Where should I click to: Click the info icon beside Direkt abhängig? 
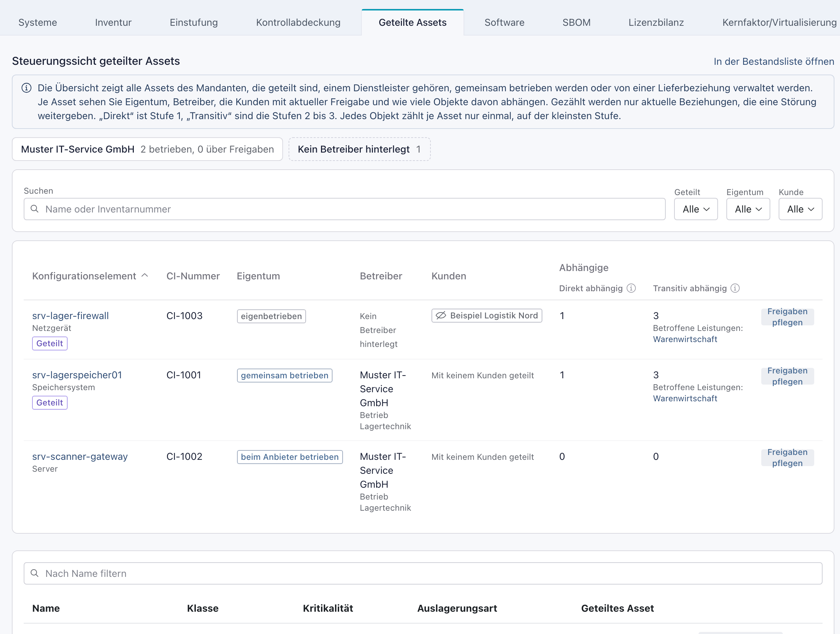click(631, 288)
